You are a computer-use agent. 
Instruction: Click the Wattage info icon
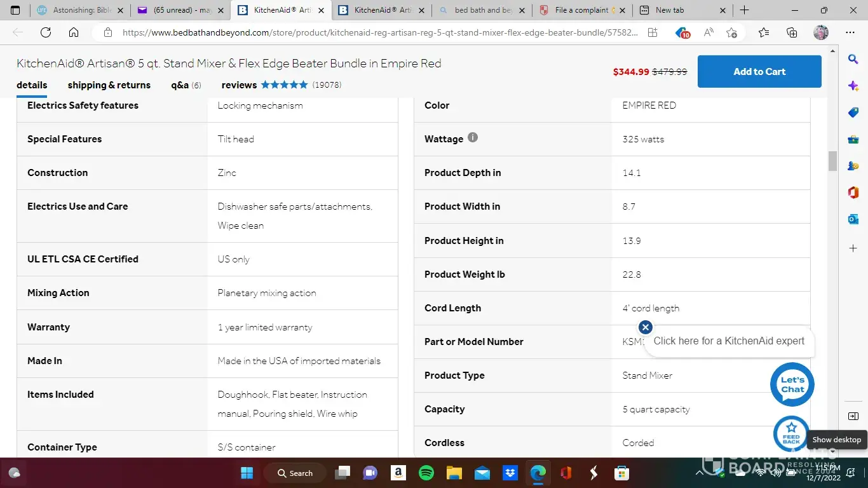473,137
